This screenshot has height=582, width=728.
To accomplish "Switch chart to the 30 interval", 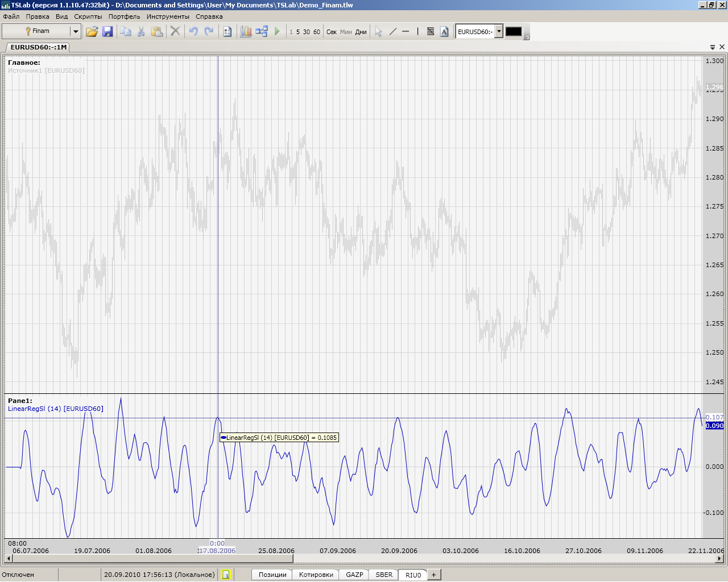I will coord(307,32).
